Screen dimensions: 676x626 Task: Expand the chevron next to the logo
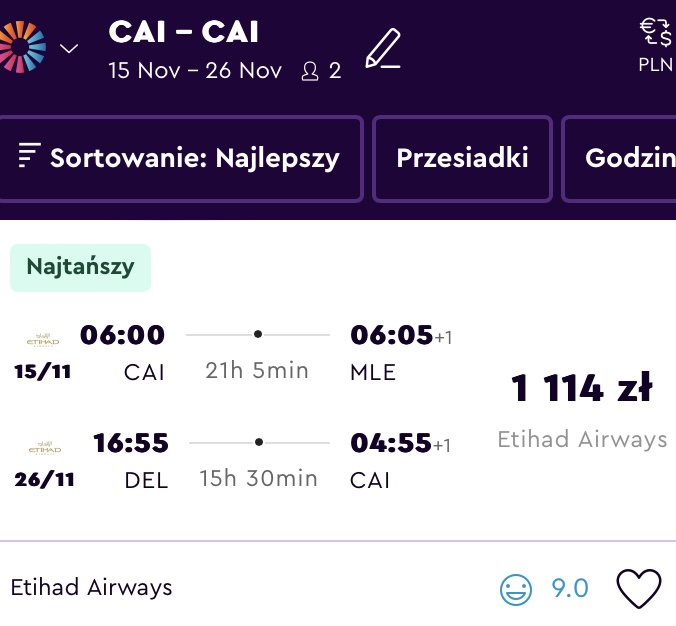click(x=69, y=48)
